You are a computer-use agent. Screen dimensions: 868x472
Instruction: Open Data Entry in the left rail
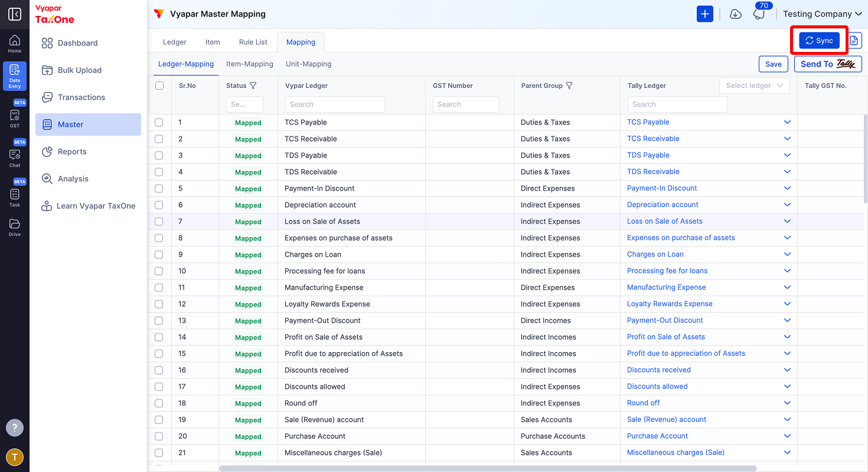tap(15, 76)
